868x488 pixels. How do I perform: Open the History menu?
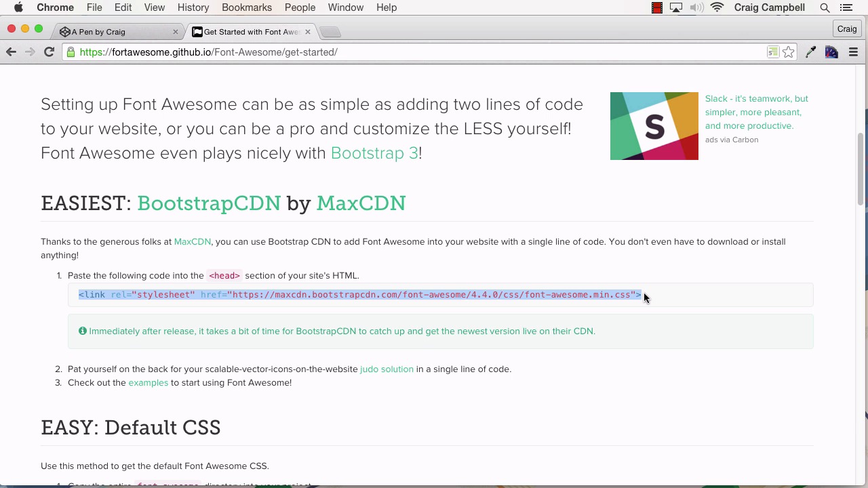click(193, 7)
